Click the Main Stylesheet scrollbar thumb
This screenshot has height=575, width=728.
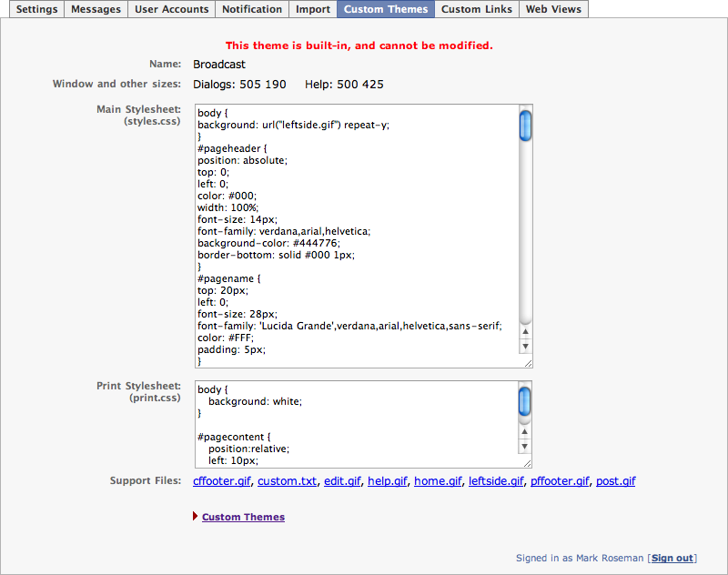[526, 126]
